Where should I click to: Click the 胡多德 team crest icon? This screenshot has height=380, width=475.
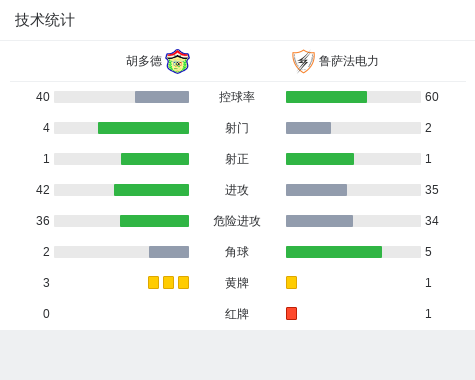[x=177, y=61]
